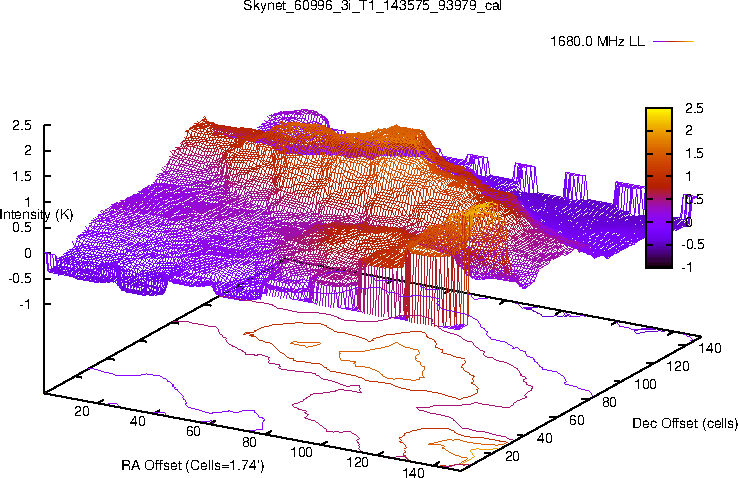Click the Dec Offset (cells) axis label

[685, 423]
